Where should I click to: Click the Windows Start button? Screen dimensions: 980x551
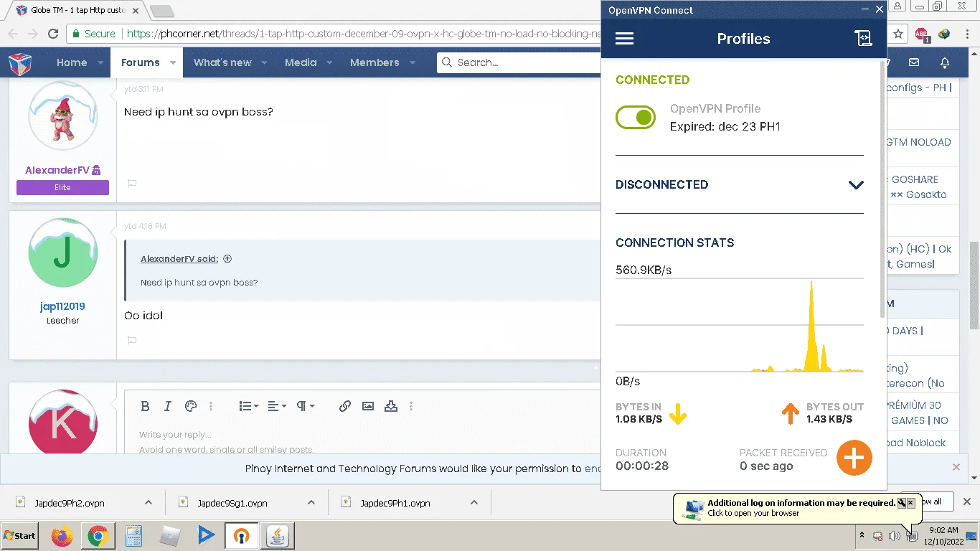20,536
